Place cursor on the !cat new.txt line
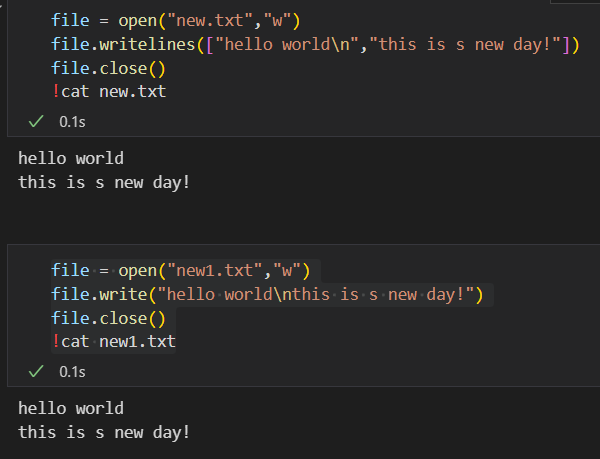This screenshot has width=600, height=459. point(109,93)
